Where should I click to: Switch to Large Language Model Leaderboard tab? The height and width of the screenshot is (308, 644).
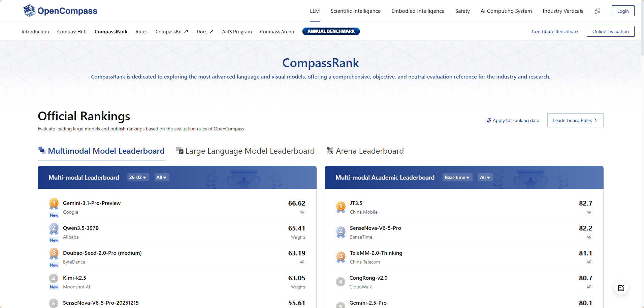[246, 151]
